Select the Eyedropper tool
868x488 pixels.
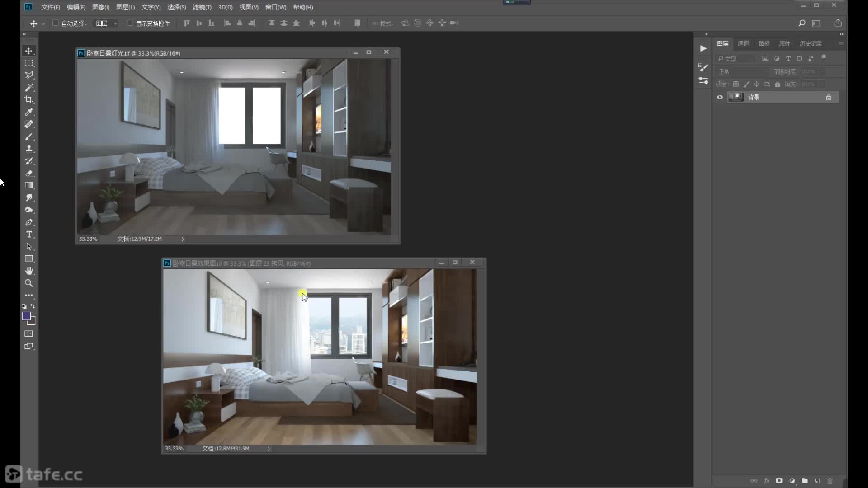(29, 112)
